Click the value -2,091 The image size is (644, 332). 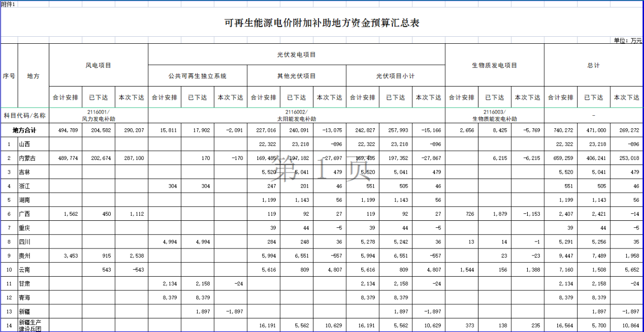coord(234,130)
